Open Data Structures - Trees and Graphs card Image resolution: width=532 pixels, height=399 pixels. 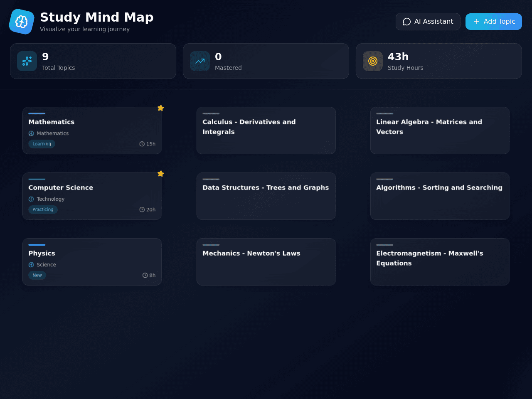click(x=266, y=196)
